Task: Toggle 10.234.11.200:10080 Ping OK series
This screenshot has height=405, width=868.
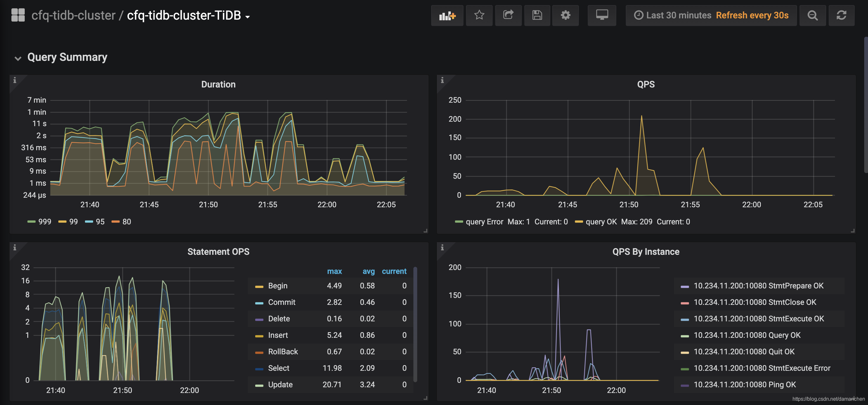Action: coord(745,385)
